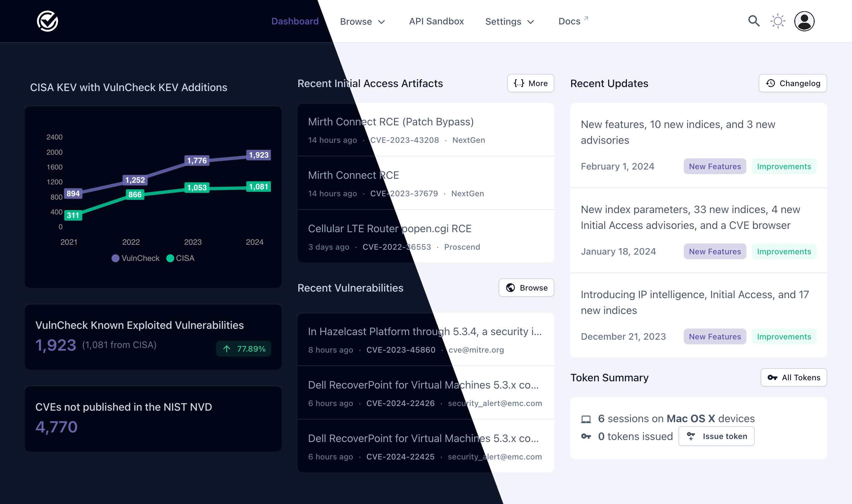
Task: Click the 6 sessions on Mac OS X text
Action: (676, 419)
